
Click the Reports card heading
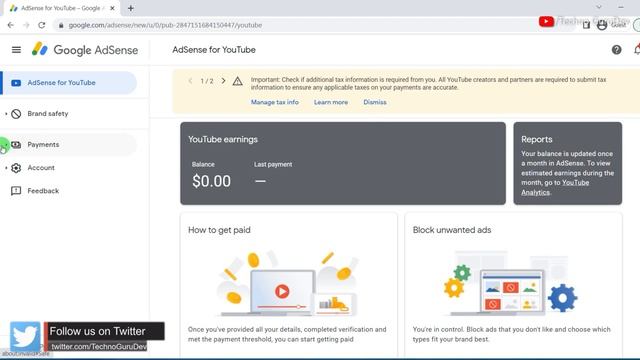click(x=537, y=140)
